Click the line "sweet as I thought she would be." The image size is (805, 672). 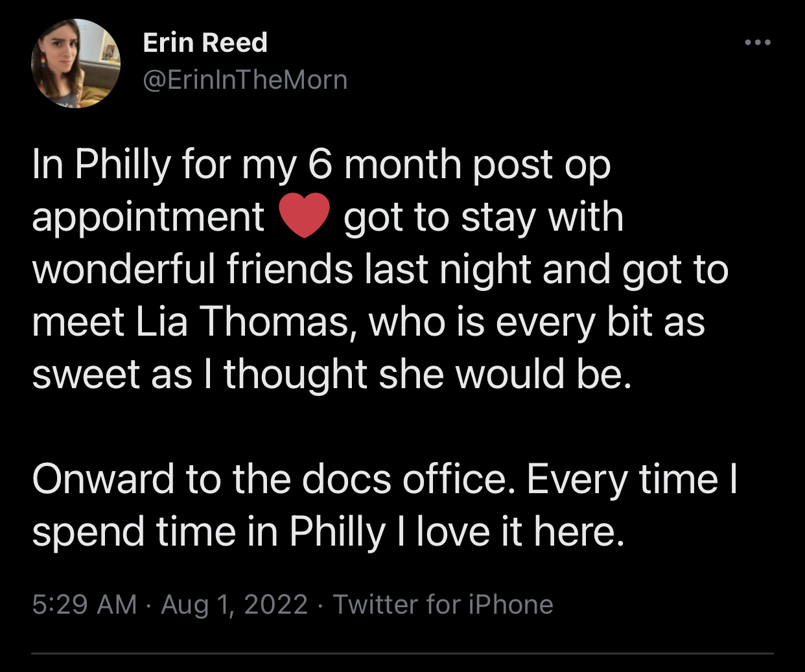[331, 375]
